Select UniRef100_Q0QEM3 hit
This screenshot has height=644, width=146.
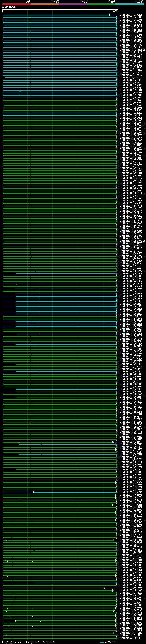(131, 321)
